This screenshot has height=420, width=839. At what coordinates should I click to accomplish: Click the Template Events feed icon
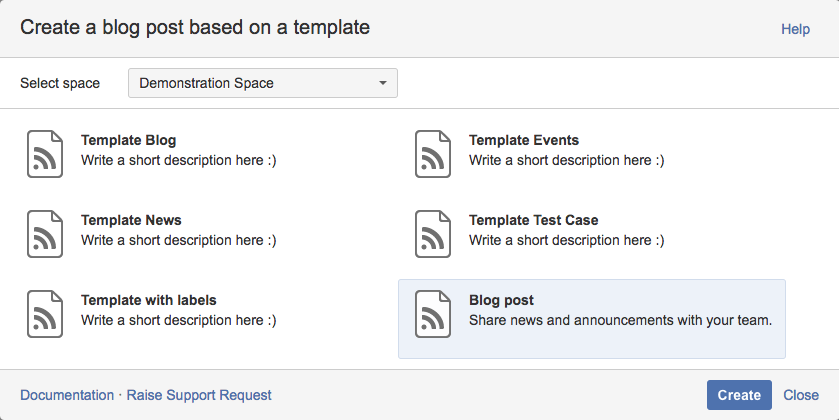tap(433, 152)
